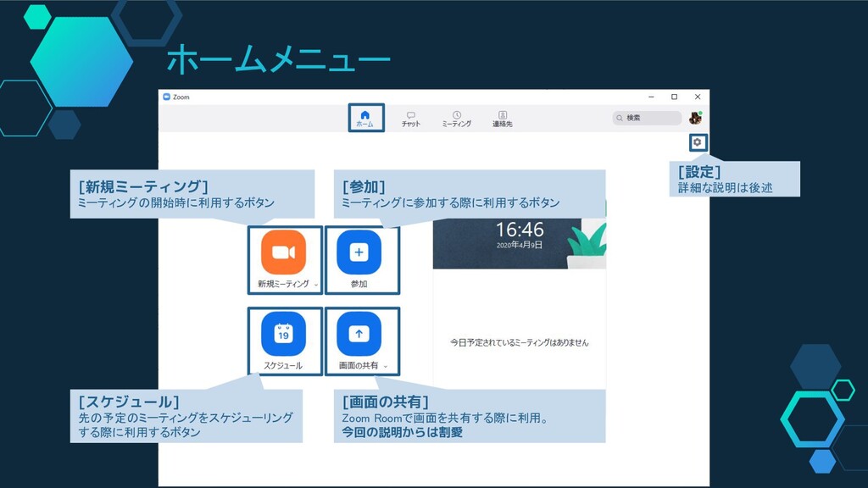This screenshot has width=868, height=488.
Task: Expand the 新規ミーティング dropdown arrow
Action: (x=316, y=285)
